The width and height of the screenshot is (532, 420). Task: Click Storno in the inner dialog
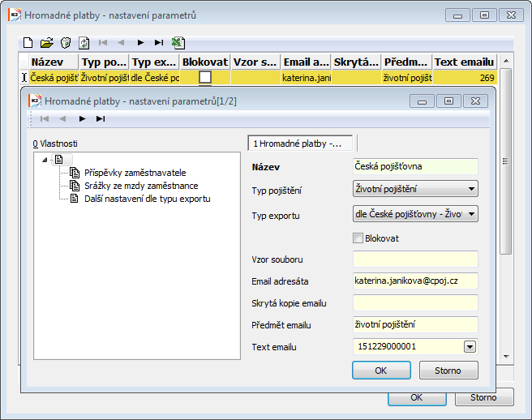pos(448,371)
